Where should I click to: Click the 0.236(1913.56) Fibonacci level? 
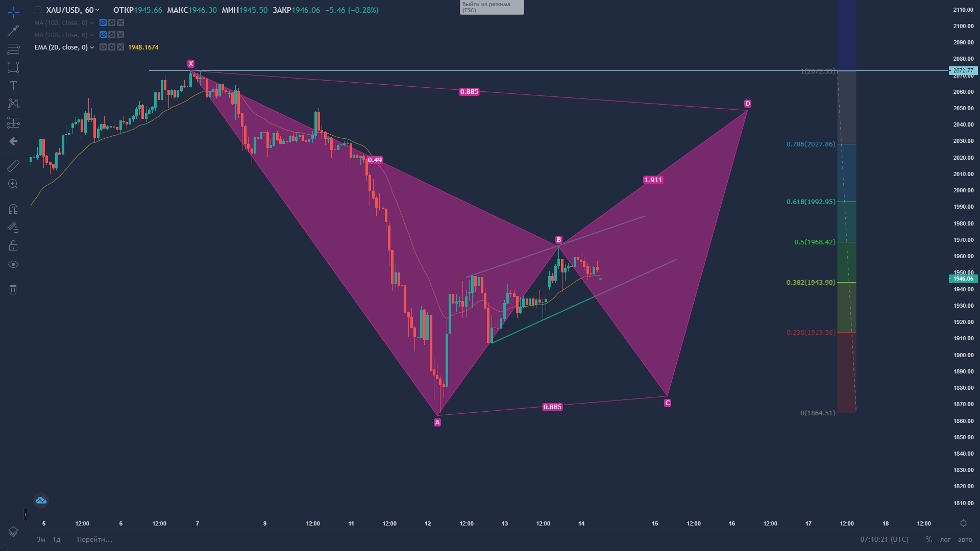(x=811, y=333)
